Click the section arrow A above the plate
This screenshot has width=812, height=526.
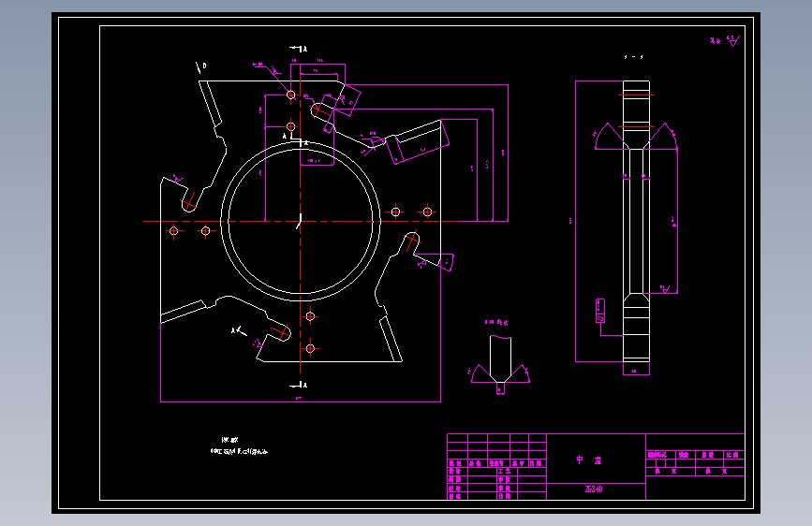point(299,49)
